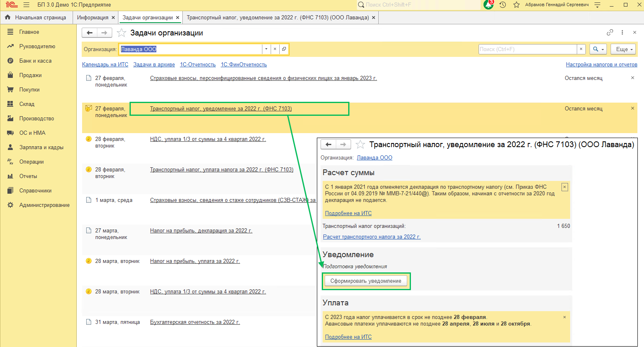
Task: Open Расчет транспортного налога за 2022 г.
Action: (x=372, y=237)
